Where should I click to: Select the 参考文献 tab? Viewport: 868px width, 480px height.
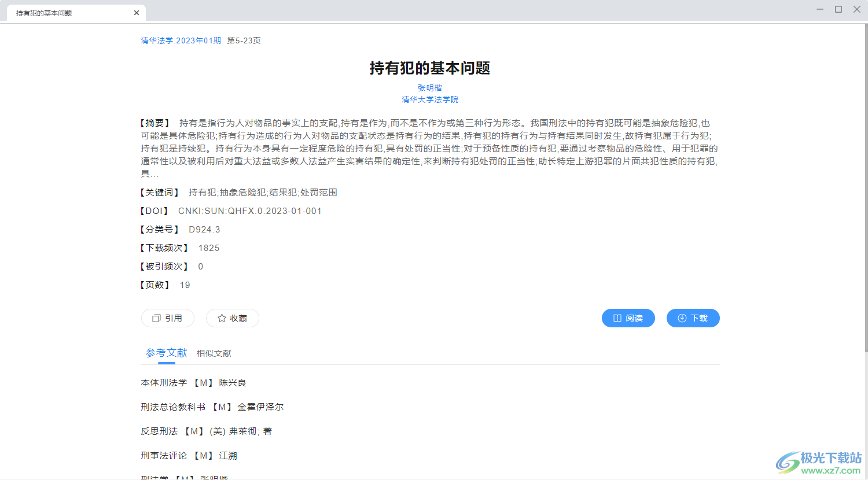click(166, 352)
